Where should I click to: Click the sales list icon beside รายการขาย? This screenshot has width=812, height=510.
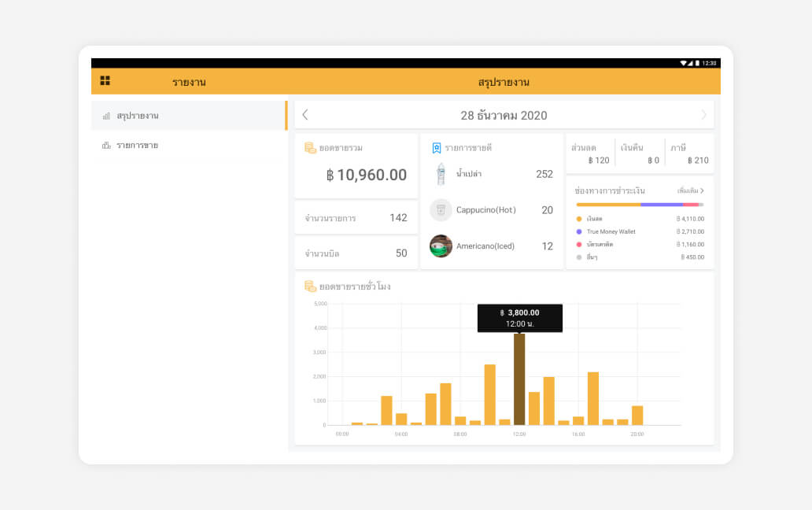click(106, 146)
